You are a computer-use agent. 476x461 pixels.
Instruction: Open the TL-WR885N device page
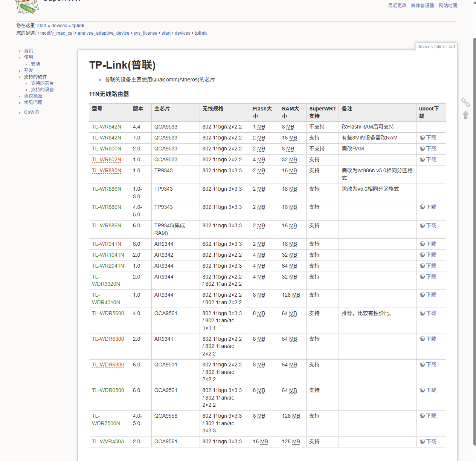tap(107, 171)
